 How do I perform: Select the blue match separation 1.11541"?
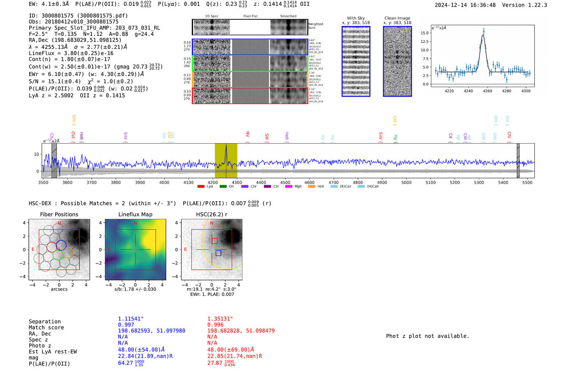pos(131,319)
